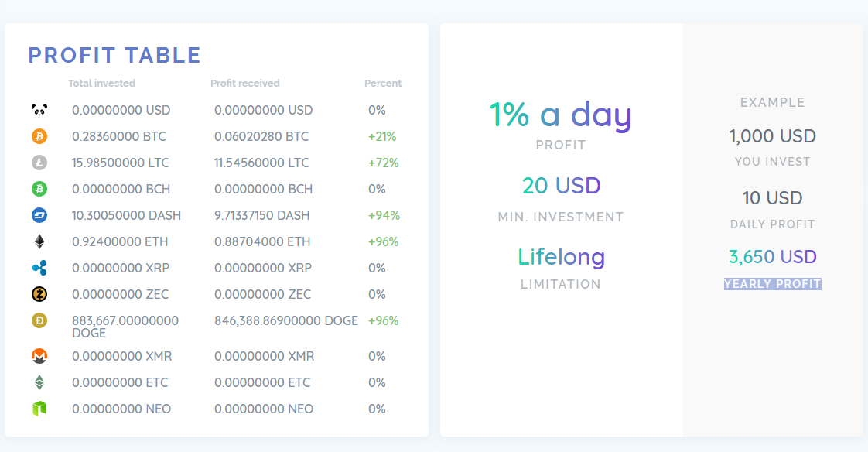Screen dimensions: 868x452
Task: Click the orange Monero icon
Action: click(x=39, y=356)
